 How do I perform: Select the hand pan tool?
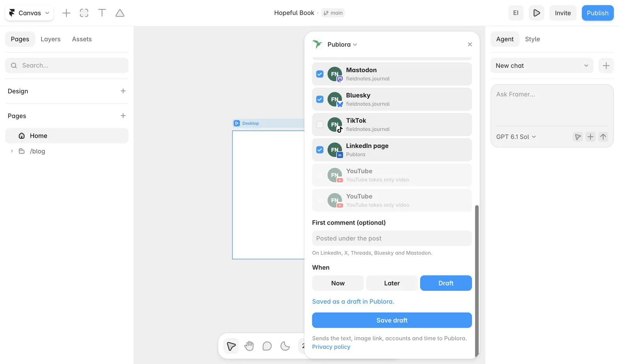pos(249,346)
